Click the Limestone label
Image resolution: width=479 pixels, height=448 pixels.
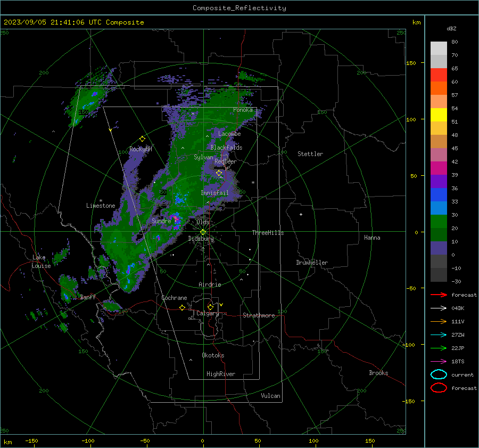click(101, 206)
